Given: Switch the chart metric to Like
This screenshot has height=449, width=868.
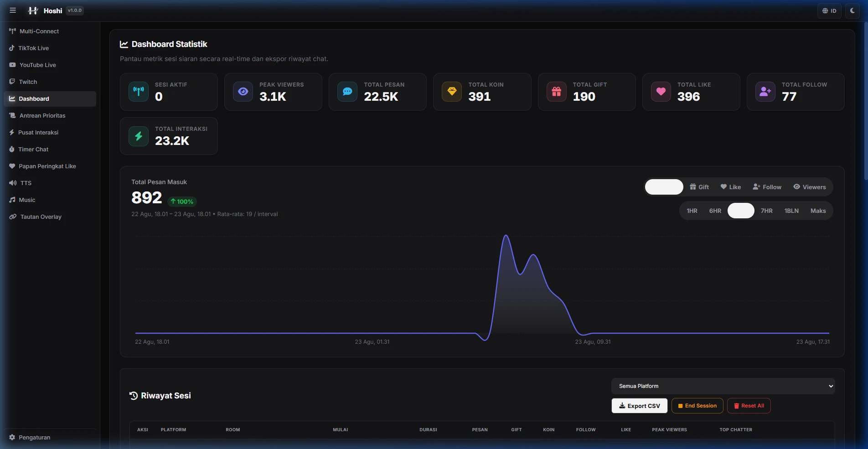Looking at the screenshot, I should (x=731, y=187).
